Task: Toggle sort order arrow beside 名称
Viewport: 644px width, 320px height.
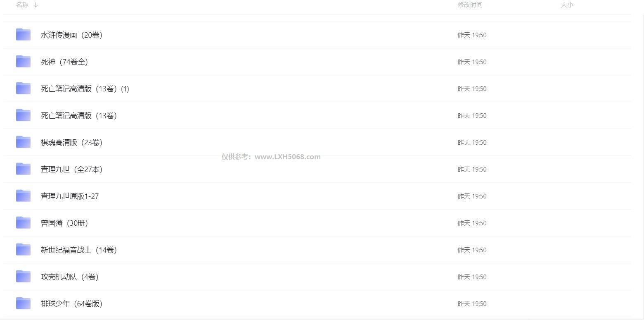Action: 36,5
